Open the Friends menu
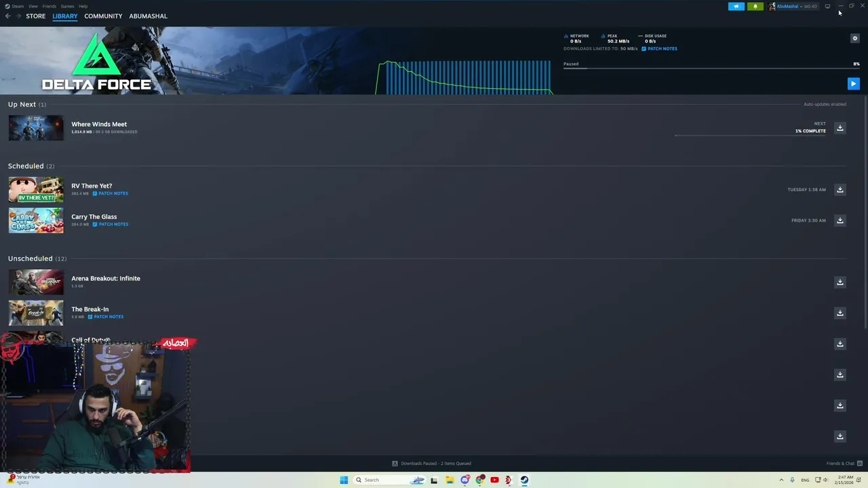868x488 pixels. pyautogui.click(x=50, y=6)
